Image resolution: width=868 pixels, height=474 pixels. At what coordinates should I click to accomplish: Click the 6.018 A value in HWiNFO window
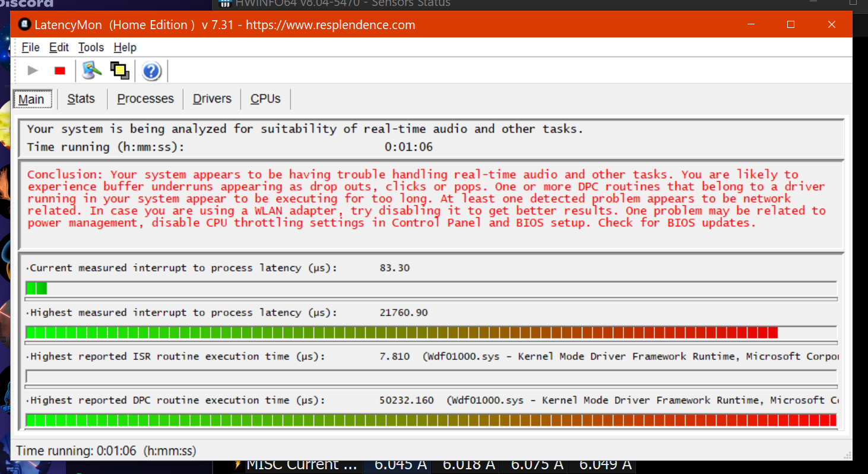point(469,464)
